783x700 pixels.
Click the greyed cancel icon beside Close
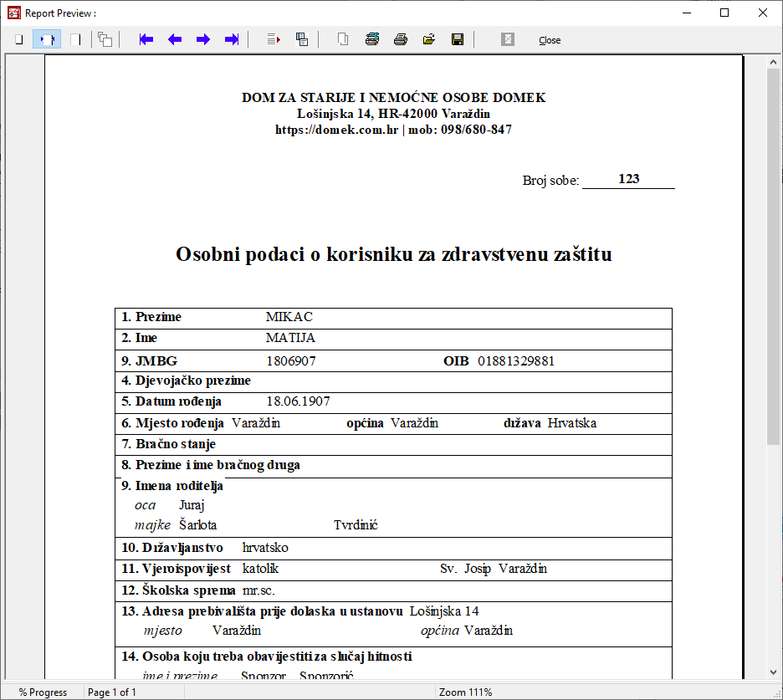507,39
